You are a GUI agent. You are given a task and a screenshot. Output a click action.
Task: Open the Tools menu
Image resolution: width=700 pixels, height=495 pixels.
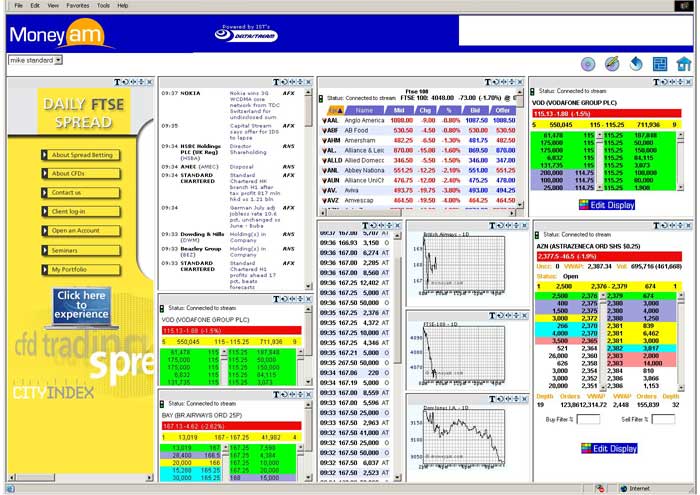coord(102,5)
